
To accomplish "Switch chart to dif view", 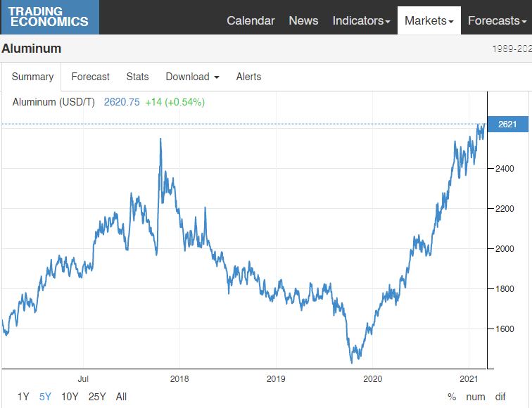I will coord(500,397).
